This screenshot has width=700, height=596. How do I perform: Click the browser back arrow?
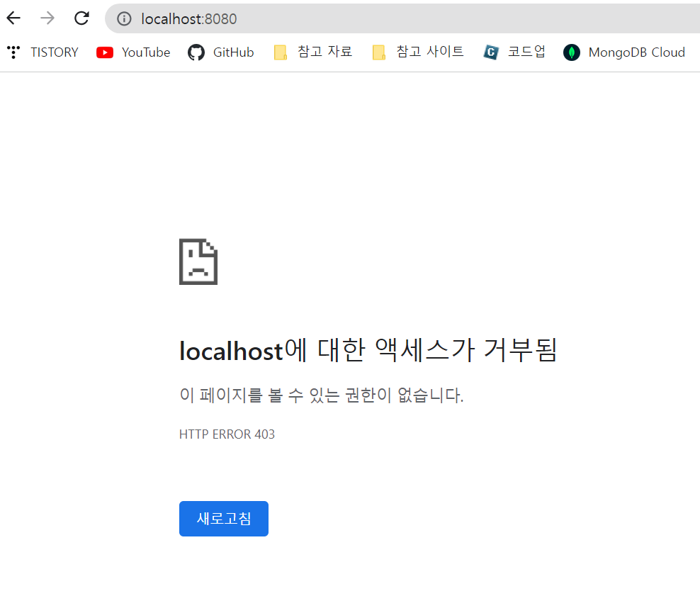click(14, 18)
